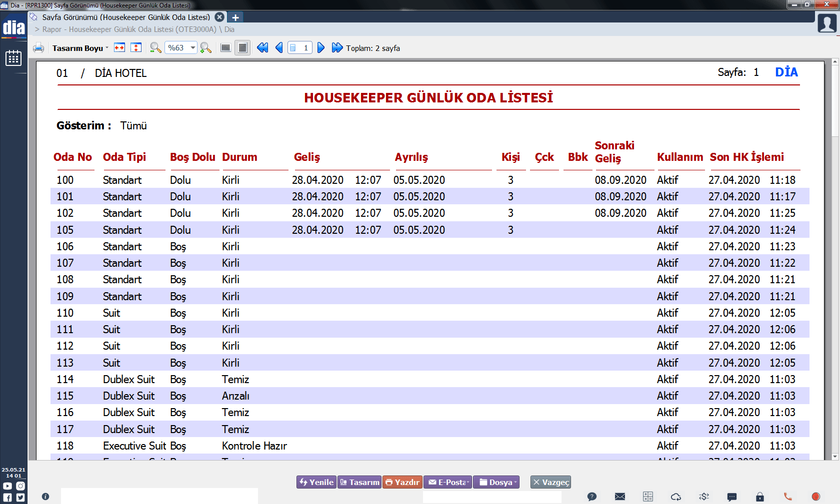Click the dia logo in sidebar
Screen dimensions: 840x504
click(13, 27)
